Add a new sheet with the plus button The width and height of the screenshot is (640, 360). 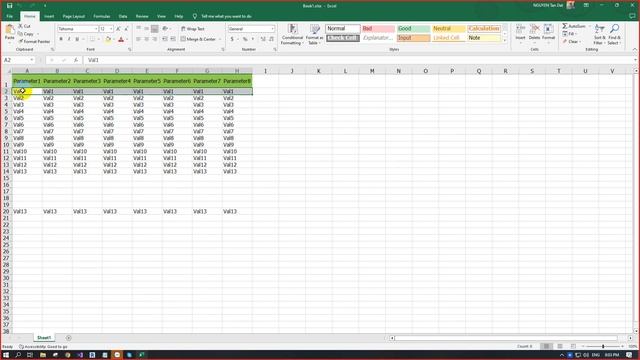pos(69,338)
